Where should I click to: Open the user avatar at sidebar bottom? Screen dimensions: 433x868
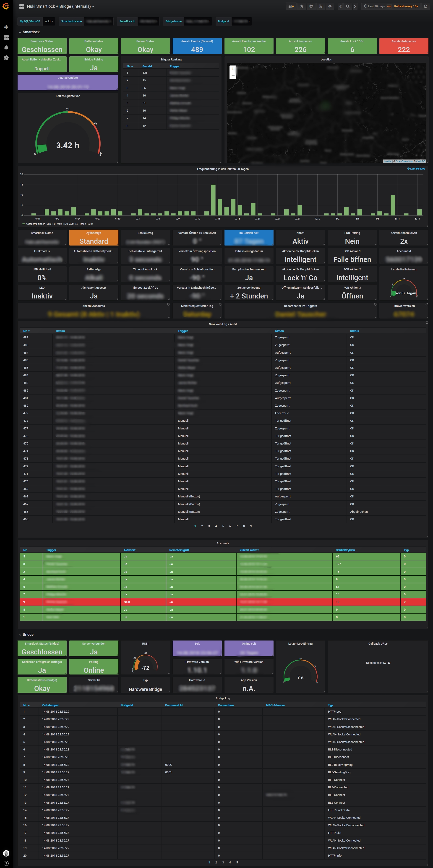click(6, 853)
